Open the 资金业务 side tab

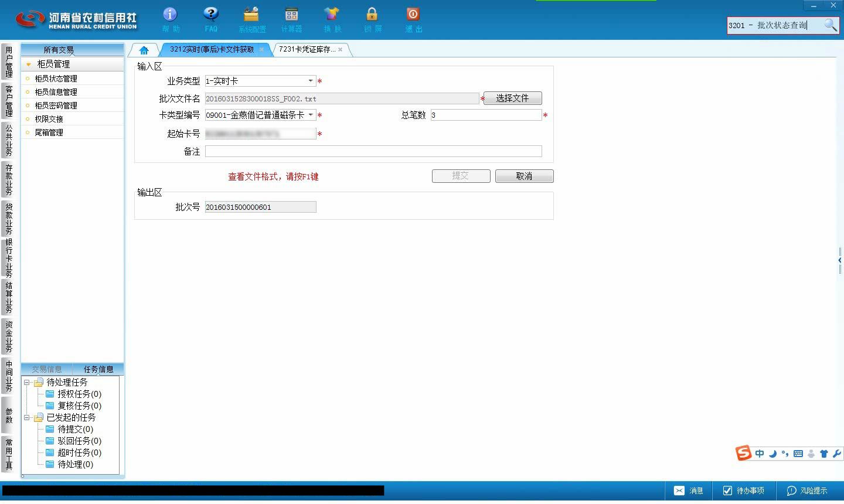point(9,336)
